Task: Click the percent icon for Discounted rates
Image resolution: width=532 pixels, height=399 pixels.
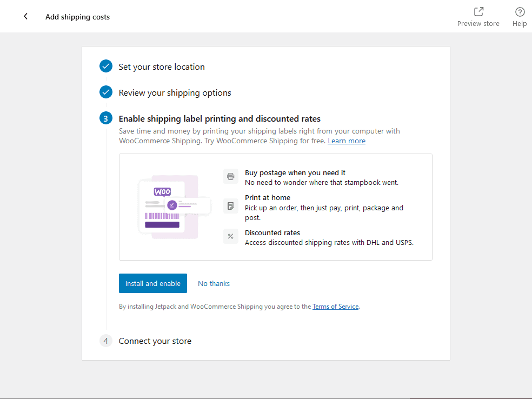Action: pos(231,236)
